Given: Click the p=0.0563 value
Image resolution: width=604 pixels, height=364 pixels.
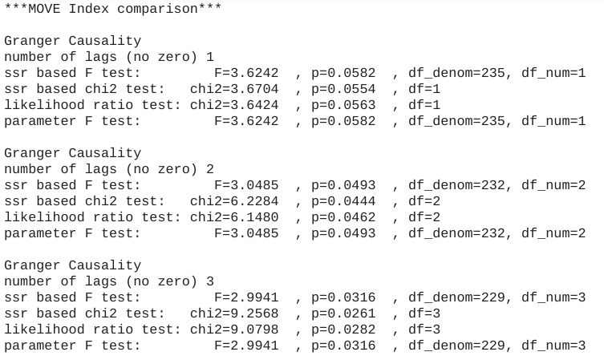Looking at the screenshot, I should (x=343, y=105).
